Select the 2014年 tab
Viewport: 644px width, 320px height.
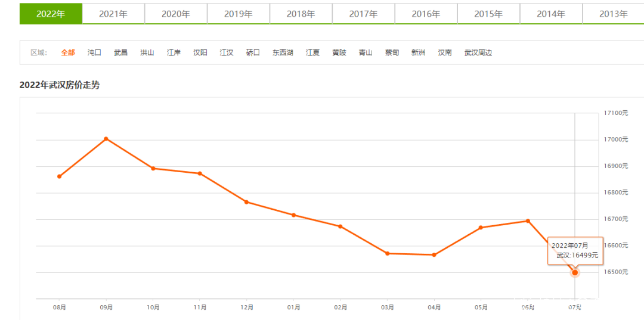tap(551, 14)
